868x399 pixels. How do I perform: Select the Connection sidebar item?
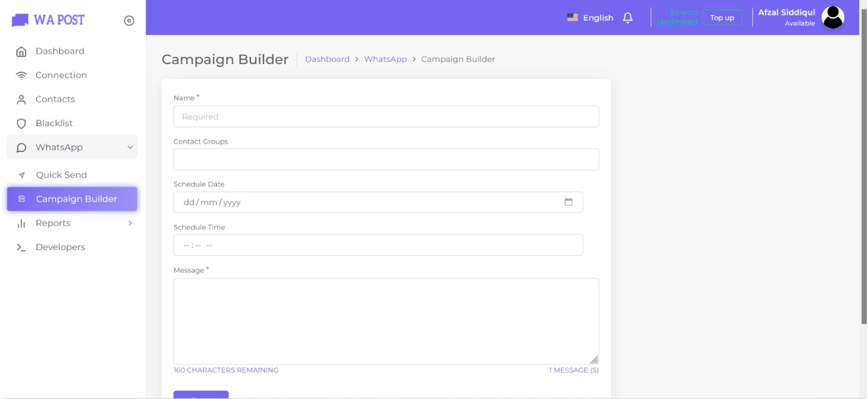[62, 74]
